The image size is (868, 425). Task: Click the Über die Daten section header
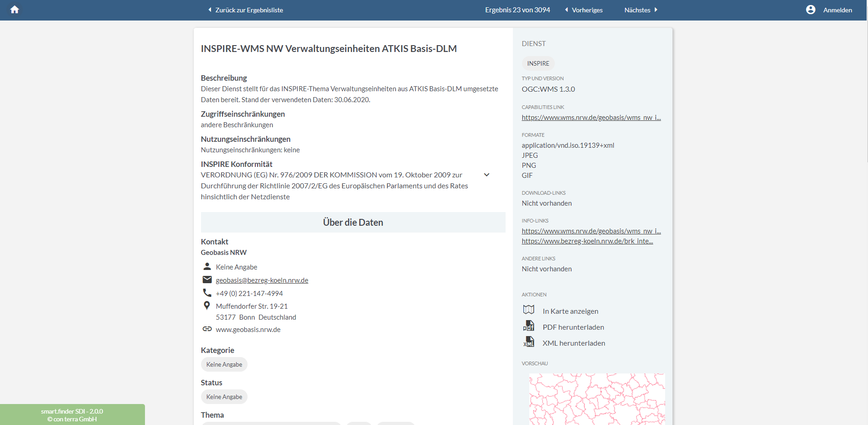[x=353, y=223]
